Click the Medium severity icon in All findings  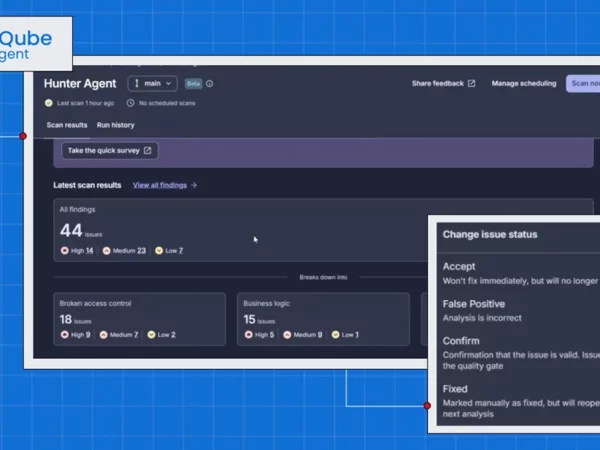106,251
